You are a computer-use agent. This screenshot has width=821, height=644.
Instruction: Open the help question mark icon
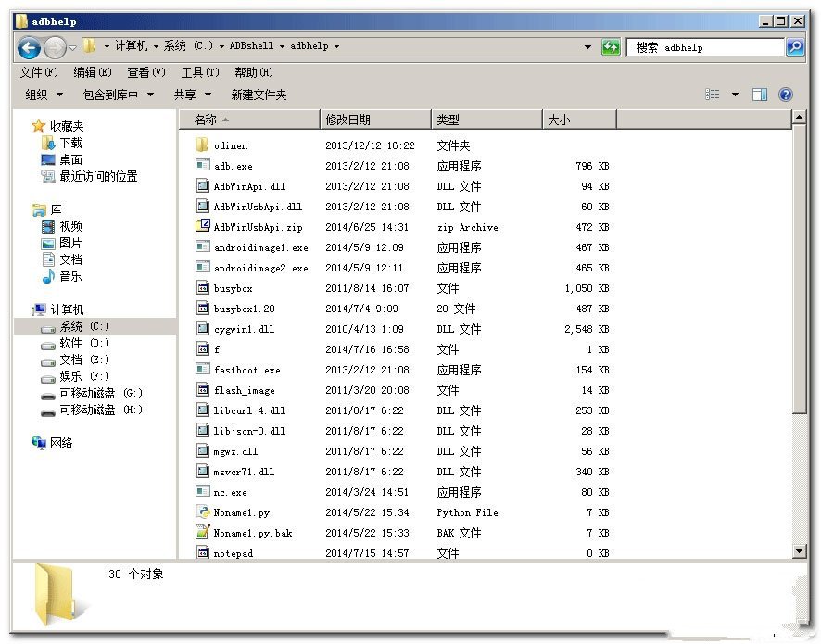[786, 95]
